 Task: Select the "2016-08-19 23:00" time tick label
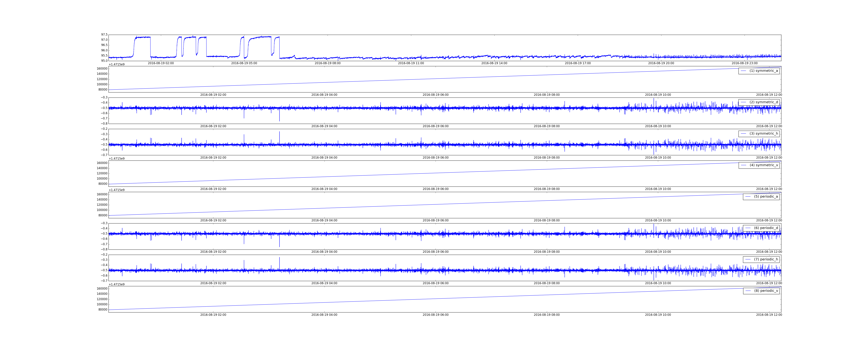(x=744, y=63)
